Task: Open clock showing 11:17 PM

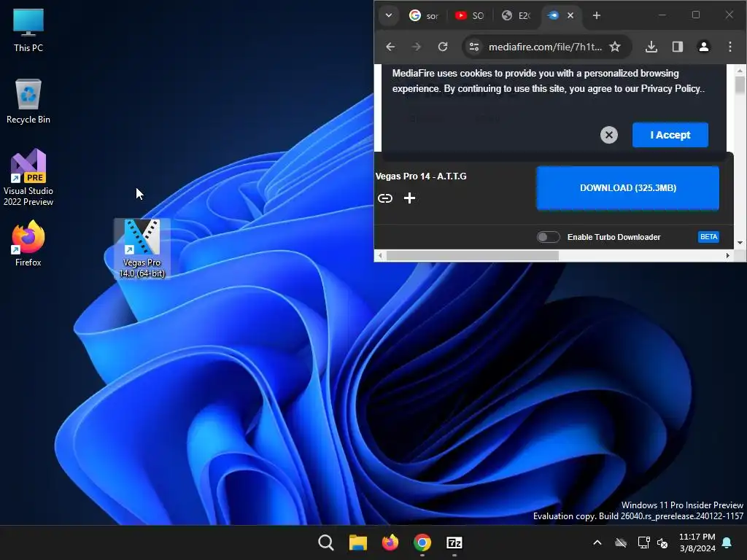Action: point(697,542)
